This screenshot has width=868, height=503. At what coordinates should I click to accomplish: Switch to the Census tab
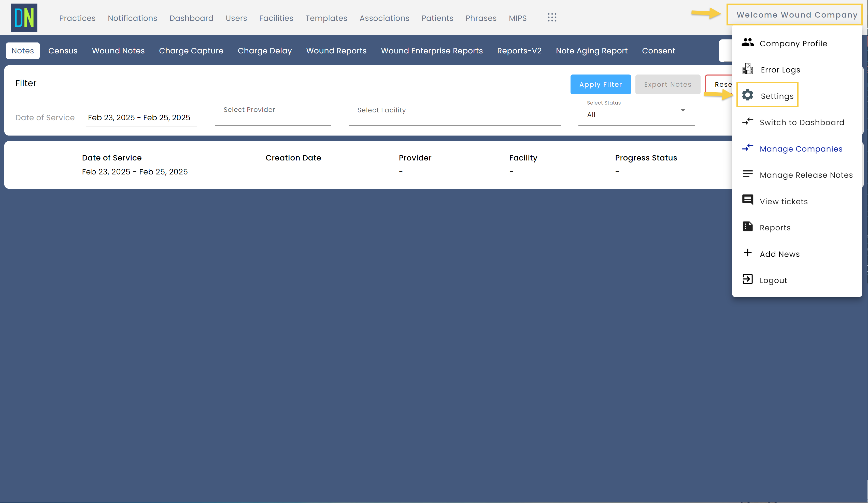tap(63, 51)
